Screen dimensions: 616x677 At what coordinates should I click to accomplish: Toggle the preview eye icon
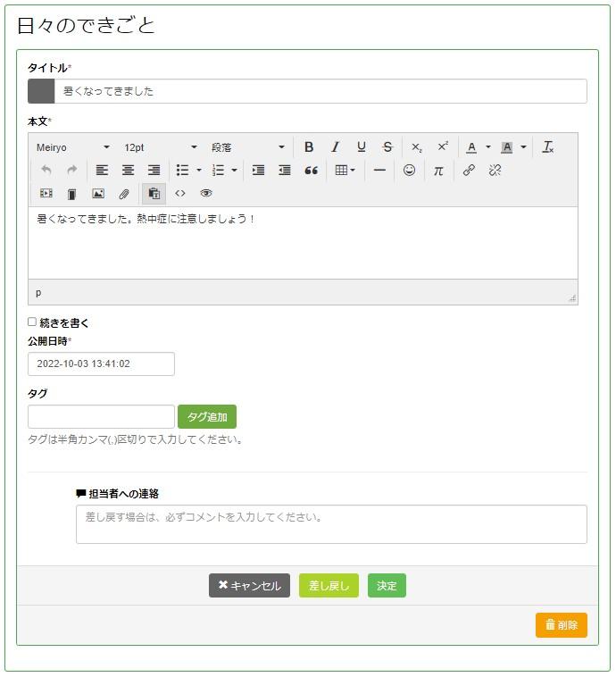coord(206,194)
